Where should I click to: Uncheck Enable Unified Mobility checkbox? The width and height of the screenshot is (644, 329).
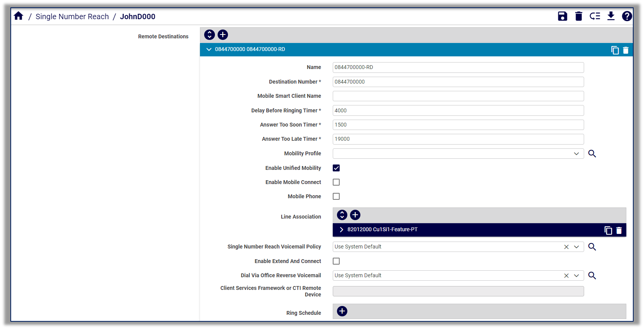(336, 168)
